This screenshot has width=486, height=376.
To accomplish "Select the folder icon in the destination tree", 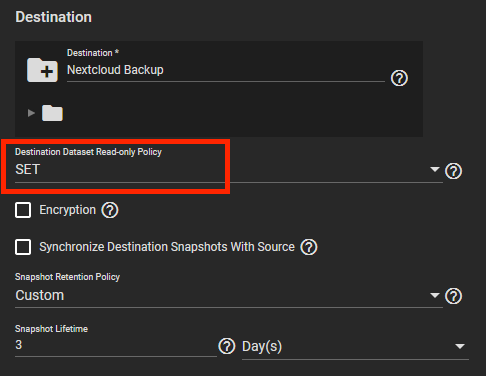I will point(52,113).
